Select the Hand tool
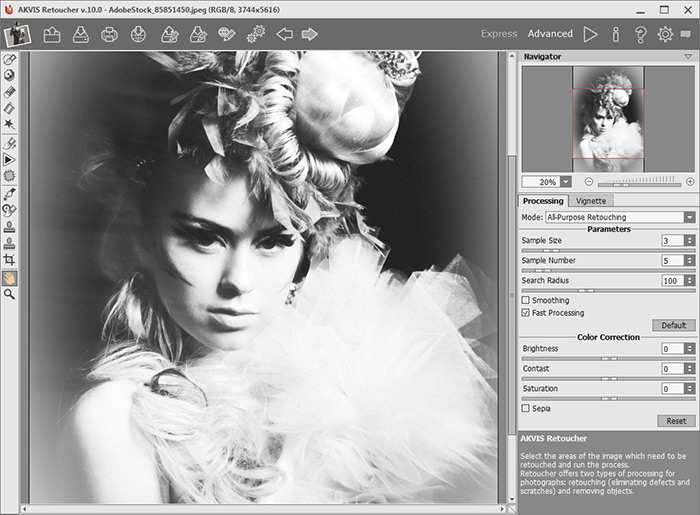Screen dimensions: 700x515 9,278
